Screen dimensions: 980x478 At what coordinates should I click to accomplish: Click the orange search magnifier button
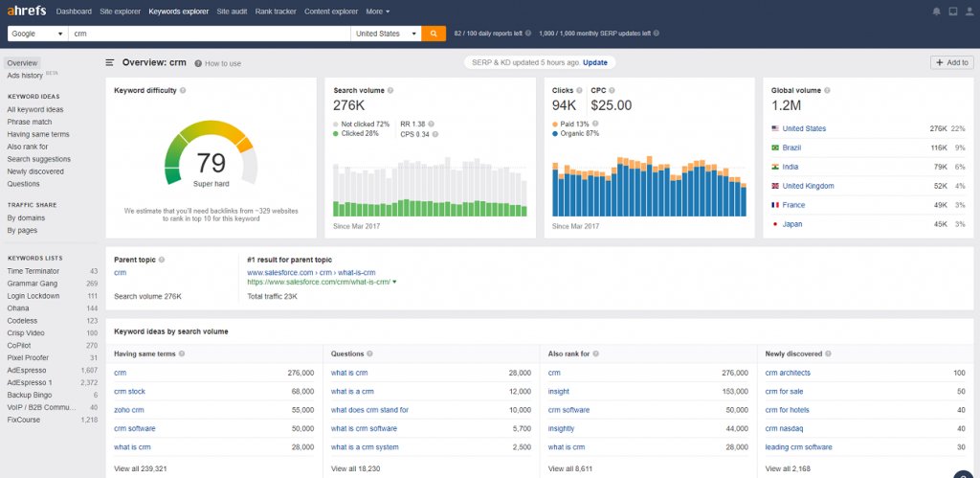coord(434,34)
